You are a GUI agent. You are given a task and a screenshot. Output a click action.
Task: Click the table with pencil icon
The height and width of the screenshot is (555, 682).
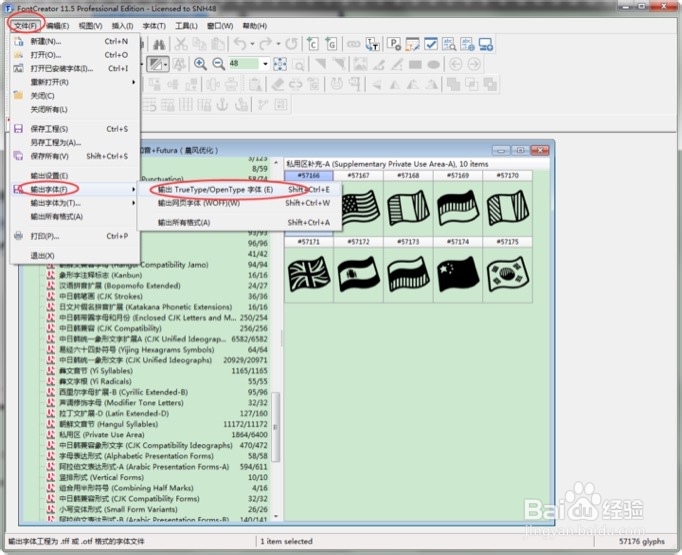(412, 44)
